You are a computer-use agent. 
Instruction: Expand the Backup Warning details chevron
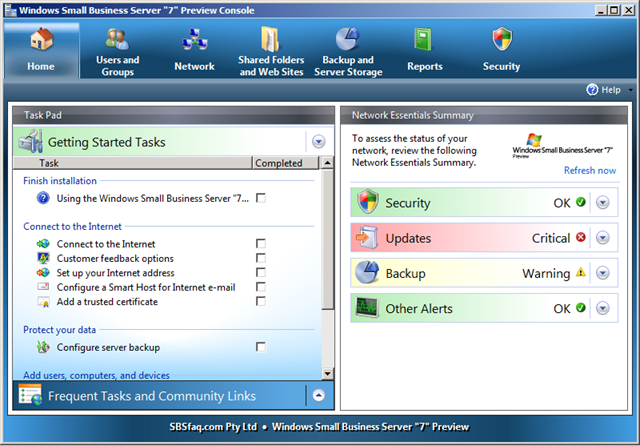(x=602, y=273)
